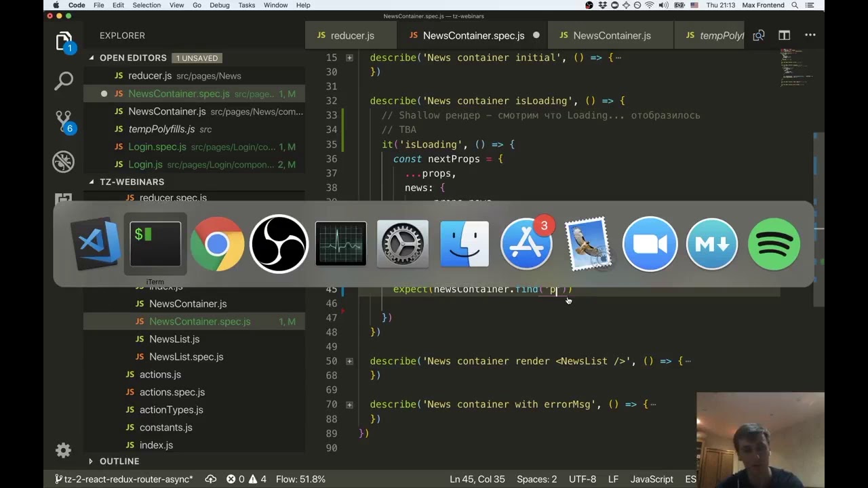This screenshot has width=868, height=488.
Task: Open actions.spec.js in file tree
Action: 194,392
